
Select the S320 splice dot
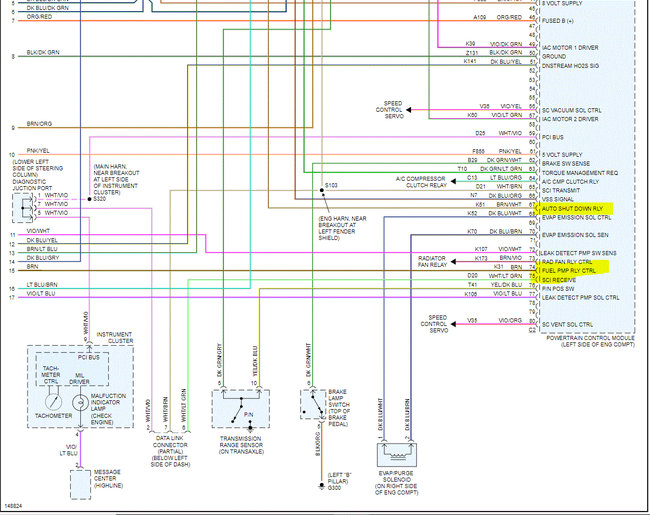pos(90,199)
